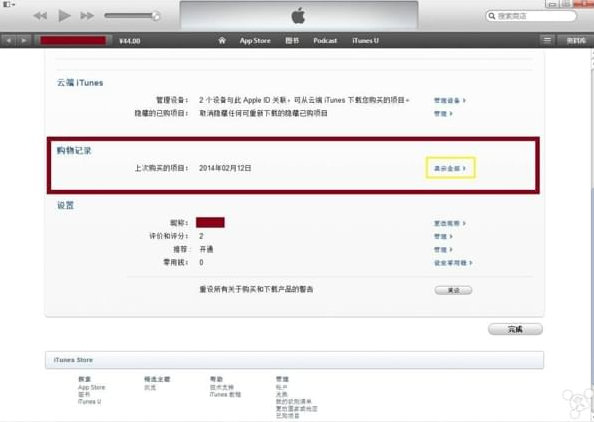Click the volume slider knob
The height and width of the screenshot is (422, 594).
tap(156, 16)
